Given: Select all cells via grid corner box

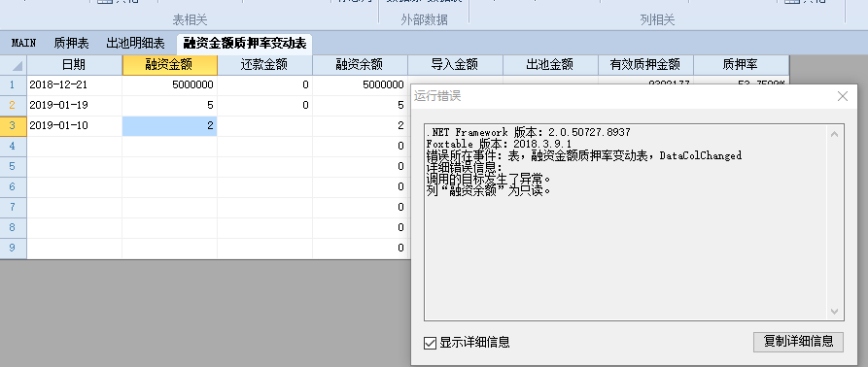Looking at the screenshot, I should 14,65.
